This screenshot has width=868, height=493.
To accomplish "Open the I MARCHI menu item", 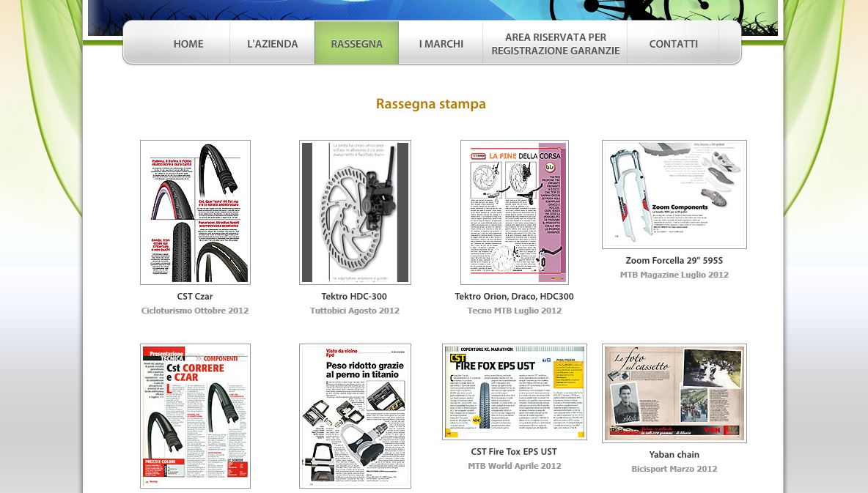I will click(x=441, y=44).
